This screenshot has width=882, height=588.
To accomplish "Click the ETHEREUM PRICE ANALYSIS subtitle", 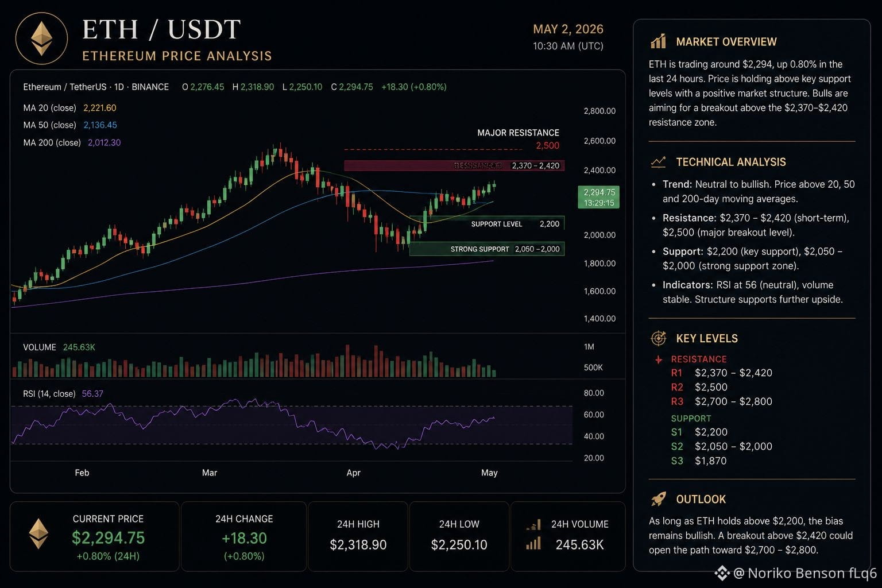I will [177, 56].
